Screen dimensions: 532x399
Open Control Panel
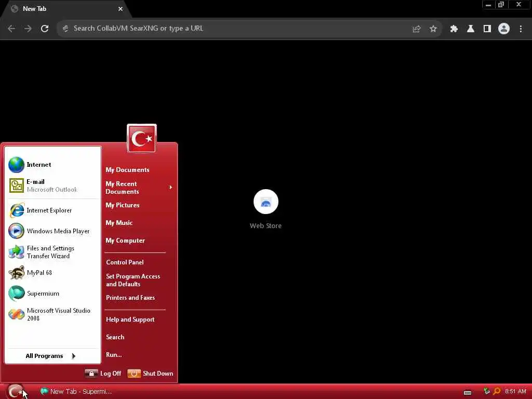point(125,262)
